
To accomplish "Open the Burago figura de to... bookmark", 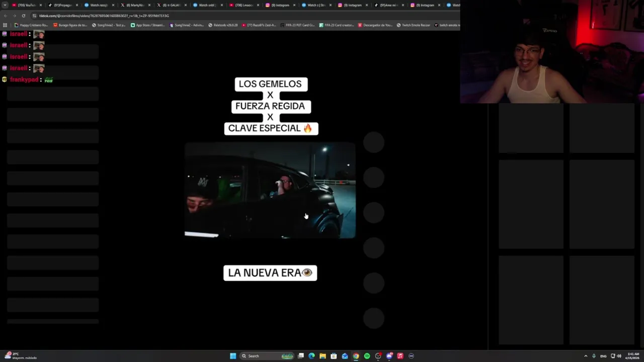I will click(x=70, y=25).
